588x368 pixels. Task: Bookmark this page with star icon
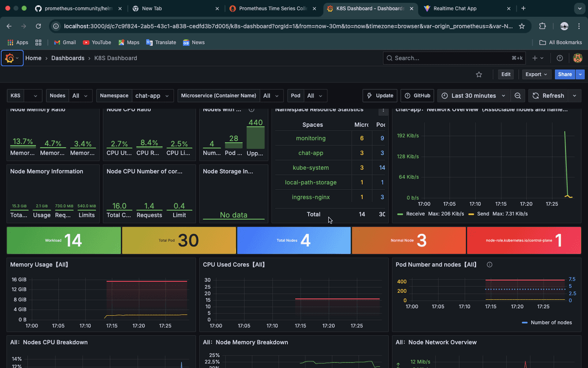click(522, 26)
